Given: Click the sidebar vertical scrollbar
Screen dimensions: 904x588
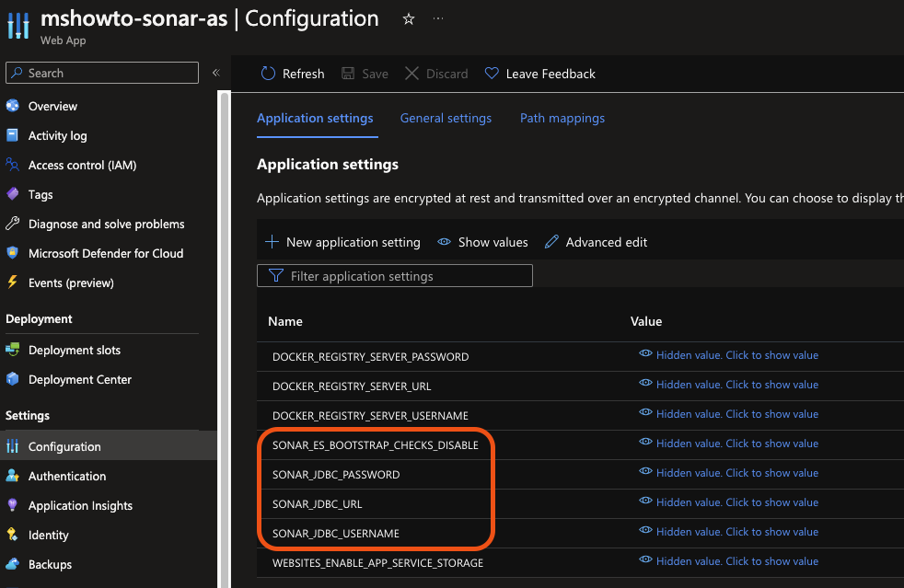Looking at the screenshot, I should point(225,340).
